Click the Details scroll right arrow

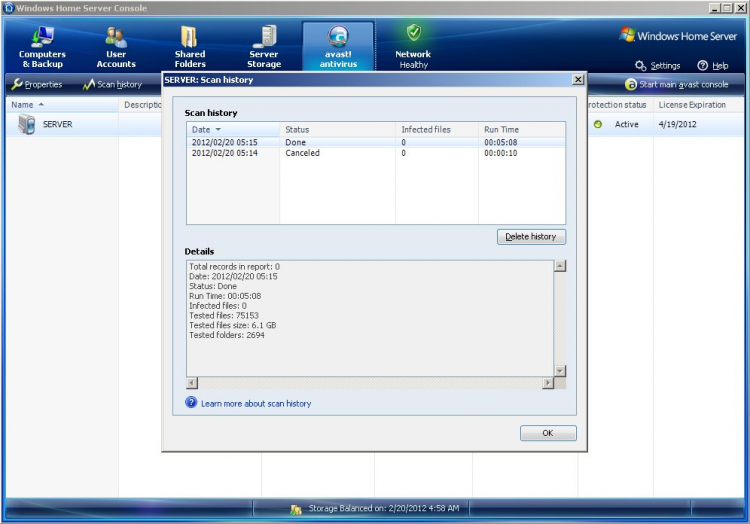(548, 382)
